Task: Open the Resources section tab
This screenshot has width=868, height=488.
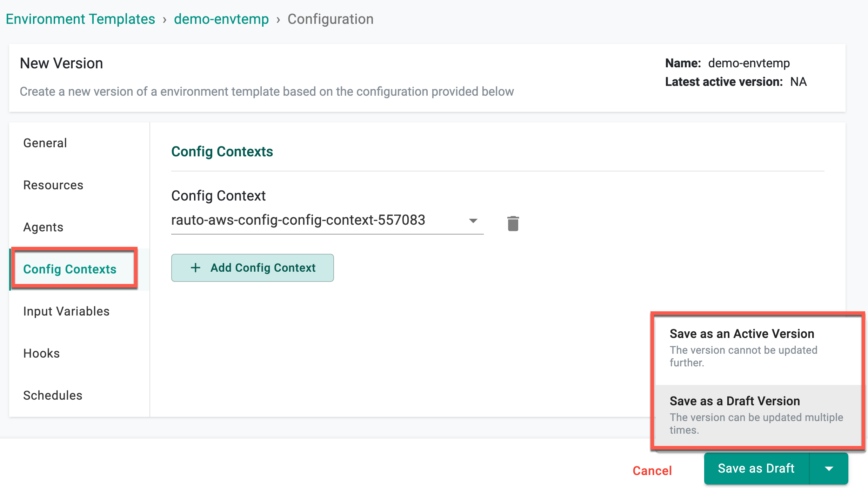Action: [79, 185]
